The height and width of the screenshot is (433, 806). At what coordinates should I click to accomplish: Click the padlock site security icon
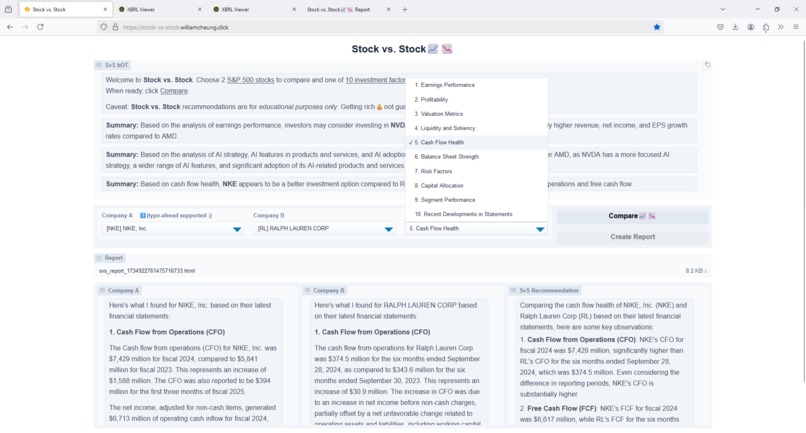[x=115, y=27]
